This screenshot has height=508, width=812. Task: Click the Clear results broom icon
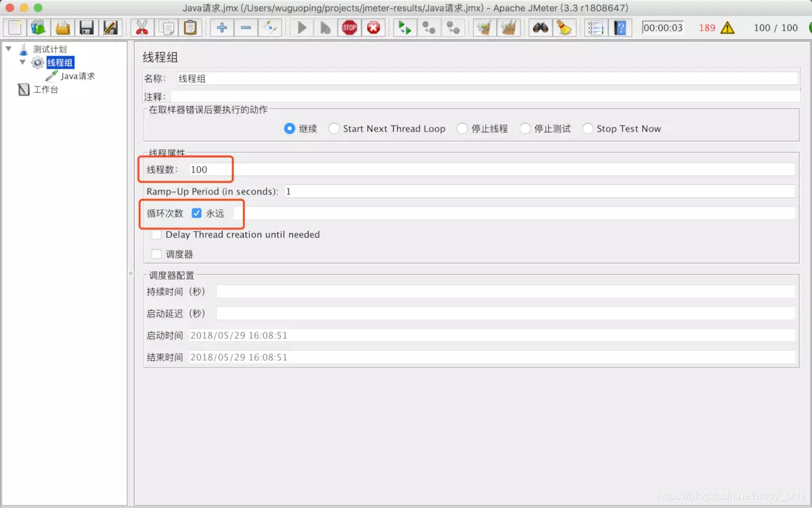coord(484,28)
